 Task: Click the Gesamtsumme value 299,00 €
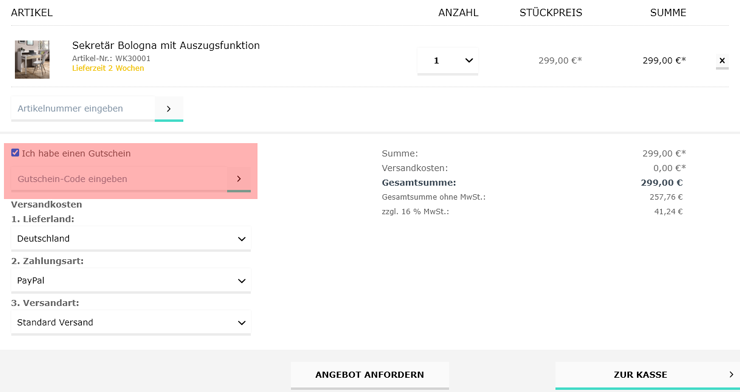tap(662, 183)
